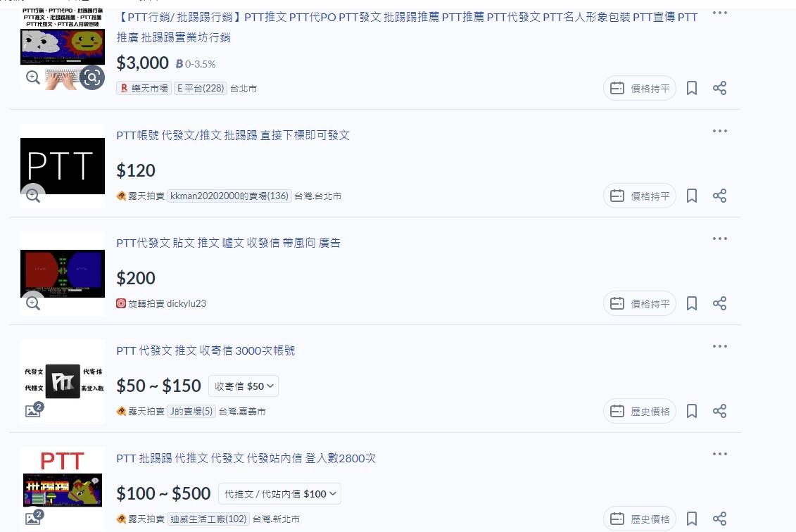The width and height of the screenshot is (796, 532).
Task: Click the zoom magnifier on the PTT帳號 thumbnail
Action: (x=33, y=196)
